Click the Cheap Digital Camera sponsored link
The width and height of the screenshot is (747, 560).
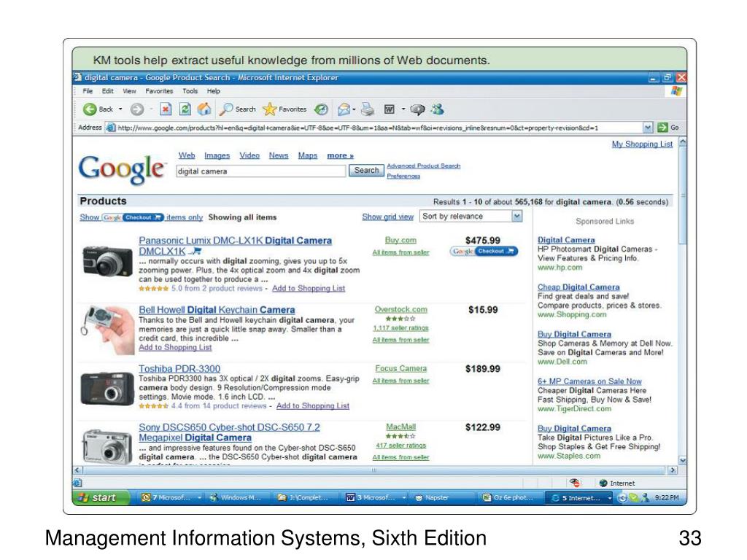click(x=578, y=287)
